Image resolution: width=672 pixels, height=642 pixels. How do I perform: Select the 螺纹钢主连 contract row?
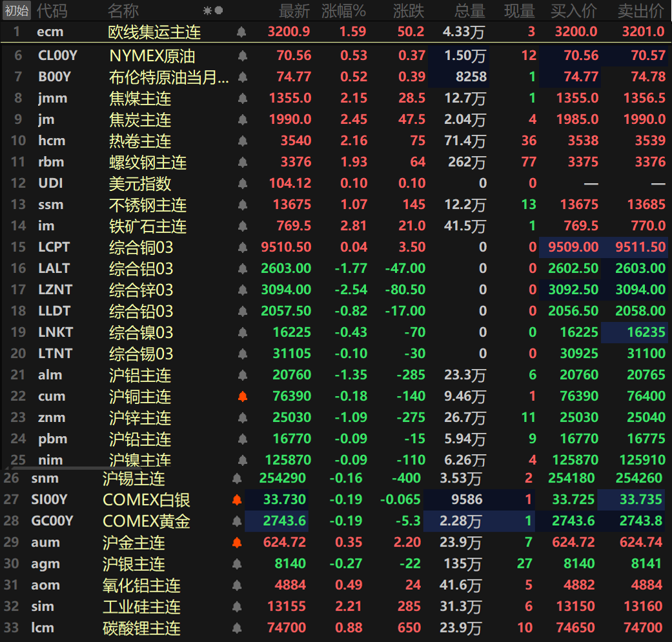148,163
